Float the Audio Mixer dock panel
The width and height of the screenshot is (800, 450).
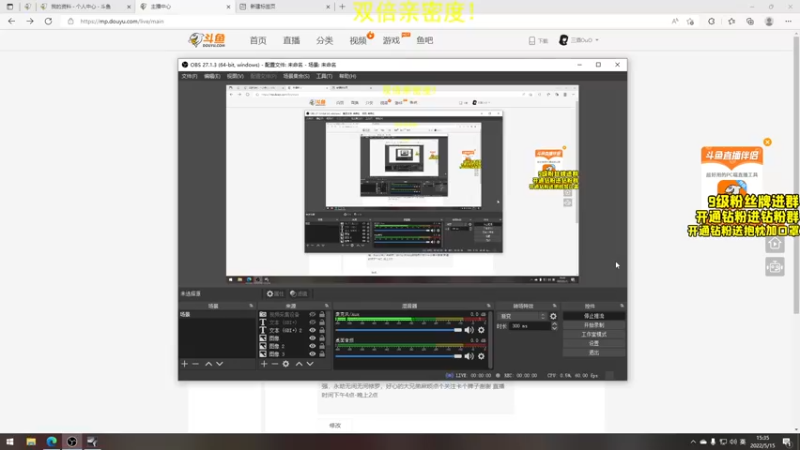[488, 306]
